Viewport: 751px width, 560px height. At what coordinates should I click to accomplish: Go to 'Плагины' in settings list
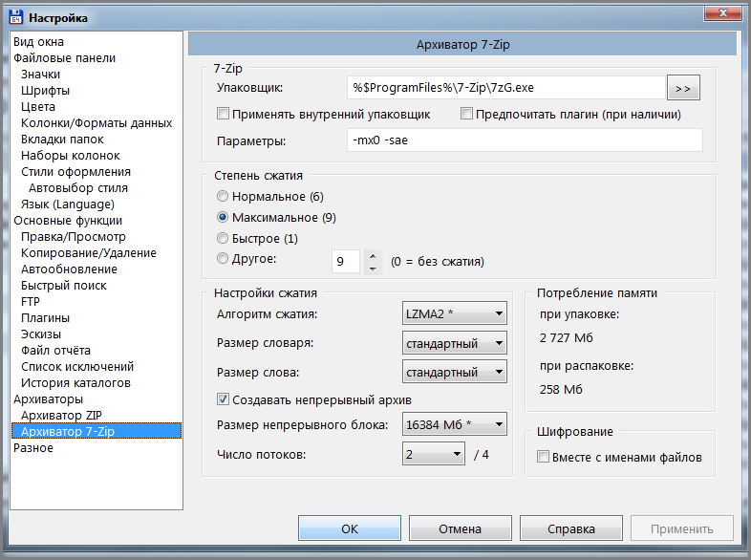(x=45, y=317)
